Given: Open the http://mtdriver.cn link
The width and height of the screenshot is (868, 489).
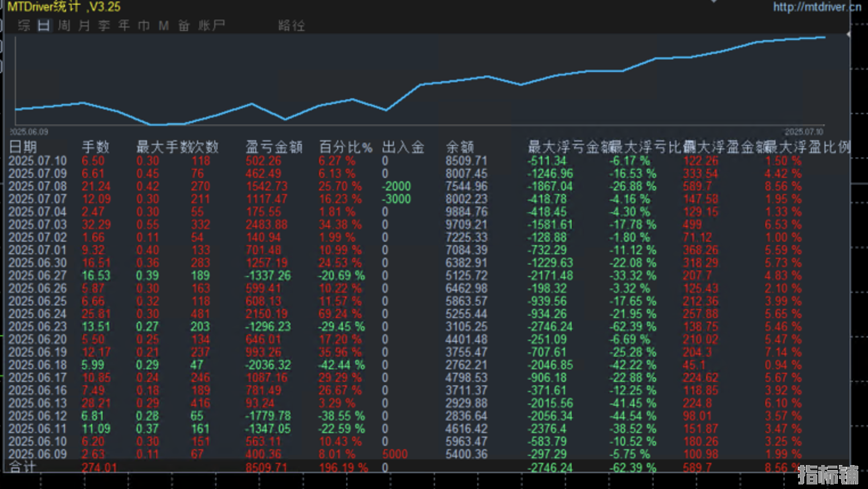Looking at the screenshot, I should 817,7.
